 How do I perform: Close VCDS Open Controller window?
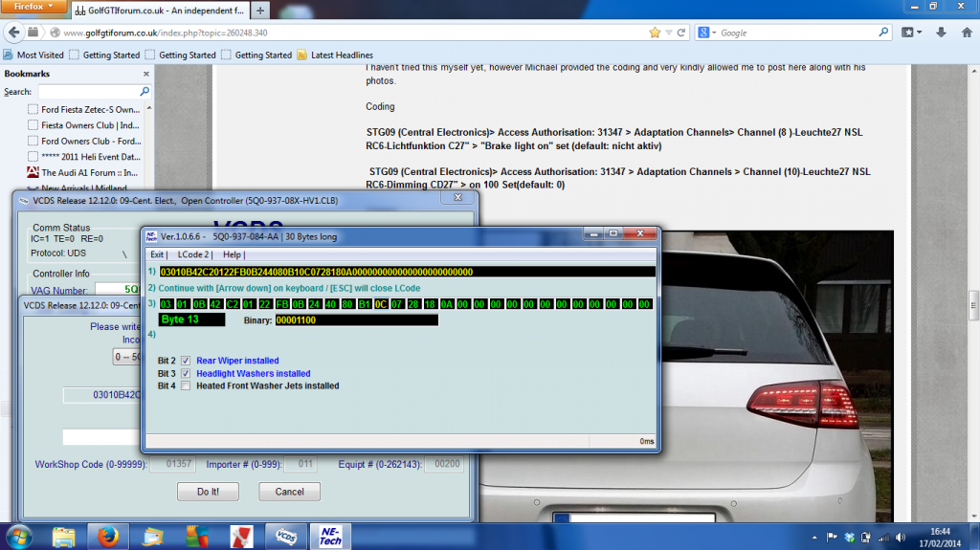click(457, 197)
